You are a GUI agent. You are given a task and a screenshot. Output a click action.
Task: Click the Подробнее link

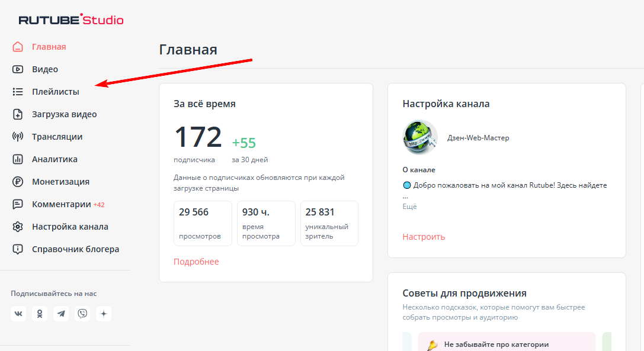(196, 262)
